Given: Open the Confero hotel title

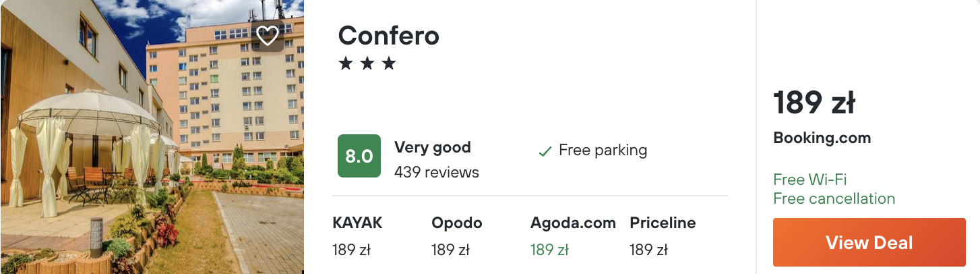Looking at the screenshot, I should tap(388, 35).
